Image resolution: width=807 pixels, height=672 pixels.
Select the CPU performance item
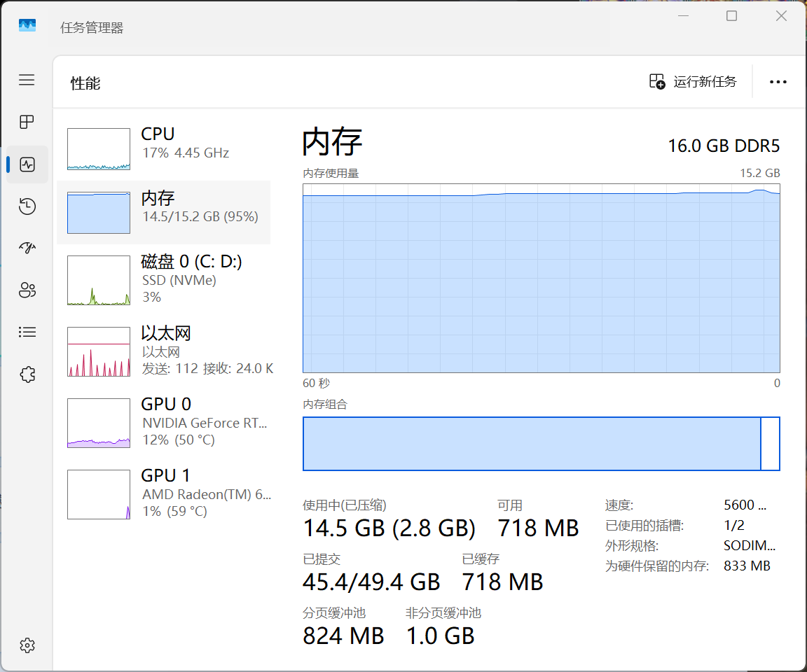(x=164, y=148)
